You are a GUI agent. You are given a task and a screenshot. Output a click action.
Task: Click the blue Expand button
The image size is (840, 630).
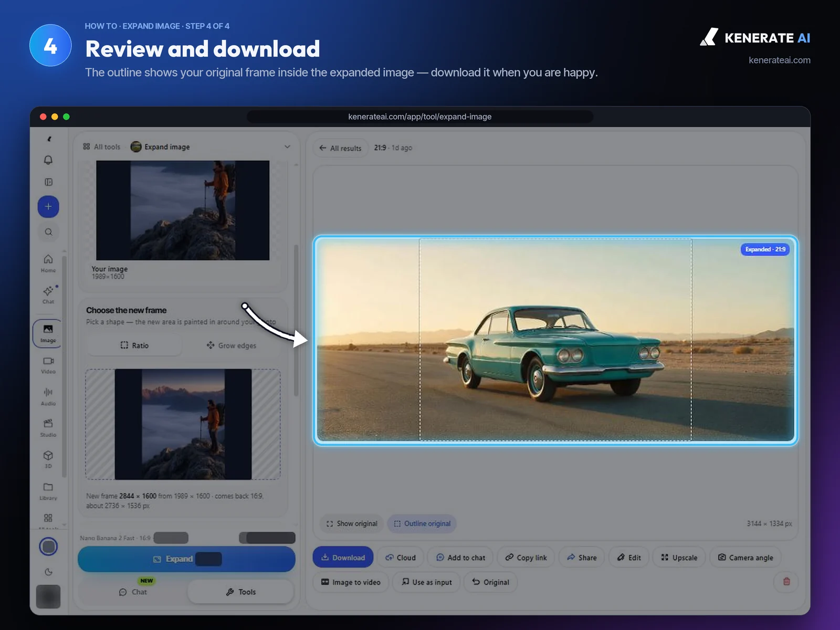tap(186, 559)
